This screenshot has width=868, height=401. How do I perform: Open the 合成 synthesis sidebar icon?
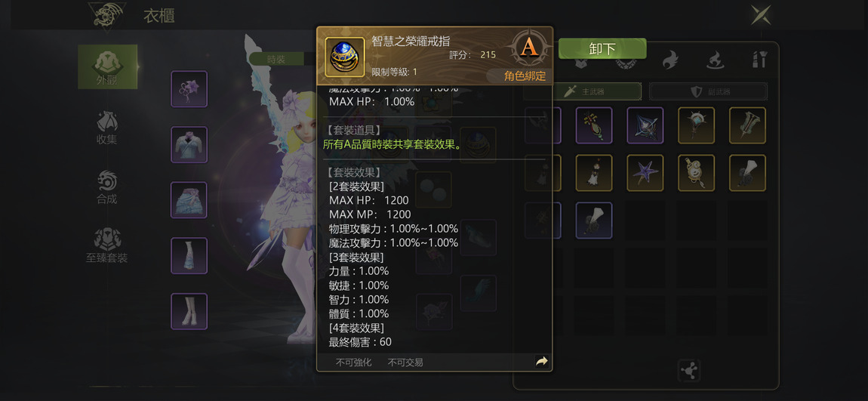(x=107, y=187)
